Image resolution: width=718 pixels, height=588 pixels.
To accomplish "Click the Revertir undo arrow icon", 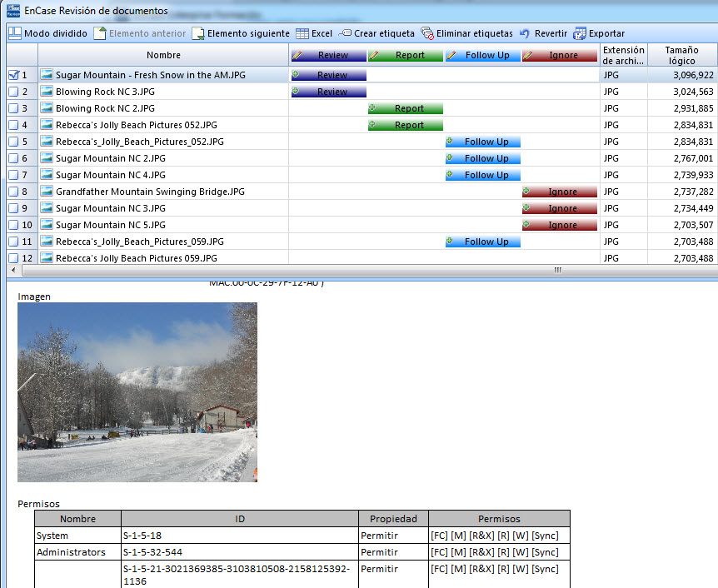I will click(x=525, y=33).
